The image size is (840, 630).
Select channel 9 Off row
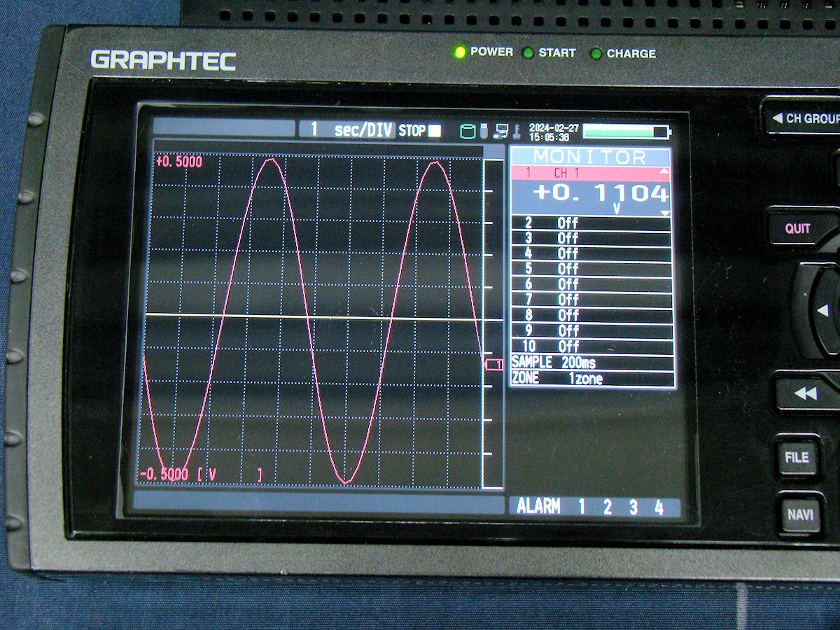[x=591, y=331]
